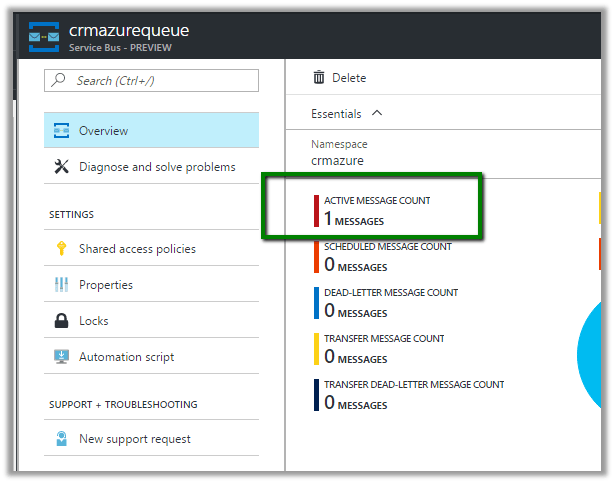
Task: Click the Overview queue icon
Action: click(x=61, y=130)
